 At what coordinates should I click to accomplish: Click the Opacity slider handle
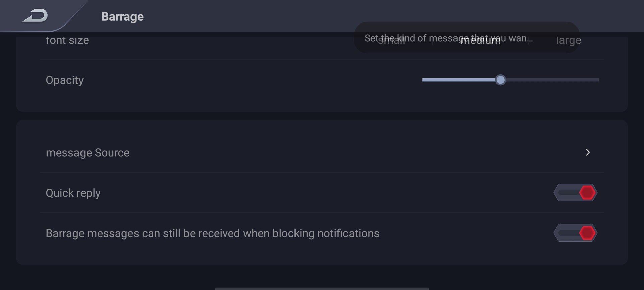(x=500, y=80)
